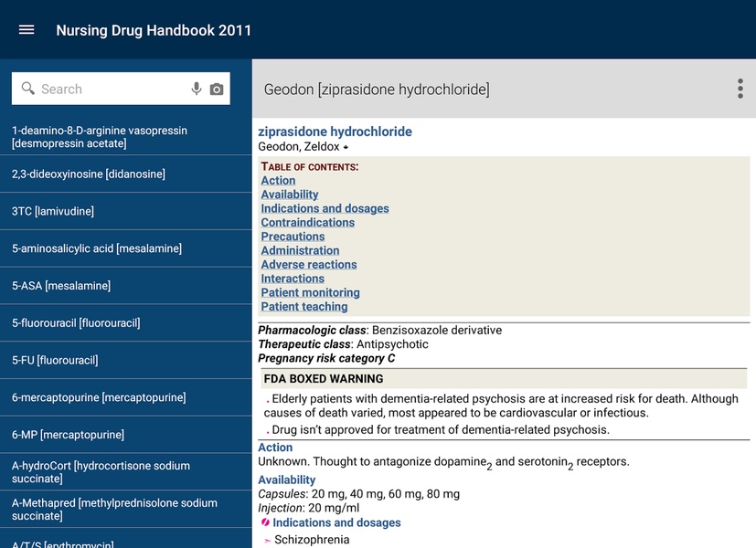Select 5-FU [fluorouracil] entry
756x548 pixels.
[126, 360]
